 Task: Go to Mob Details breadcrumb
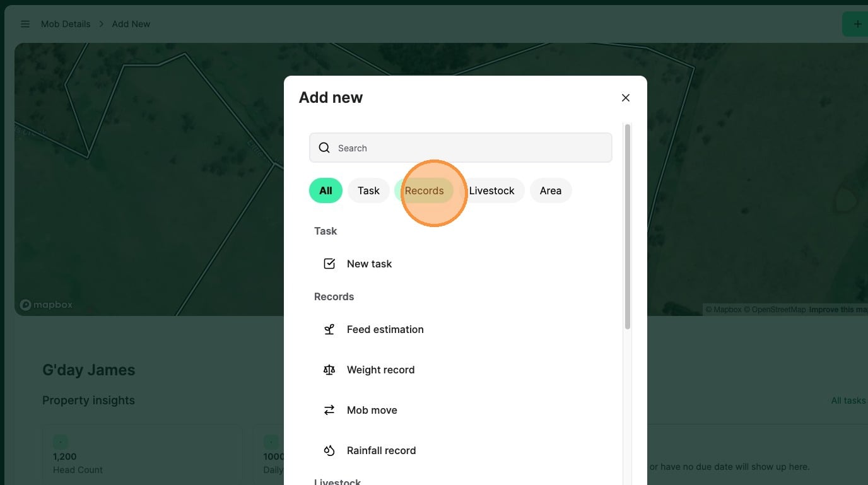66,24
